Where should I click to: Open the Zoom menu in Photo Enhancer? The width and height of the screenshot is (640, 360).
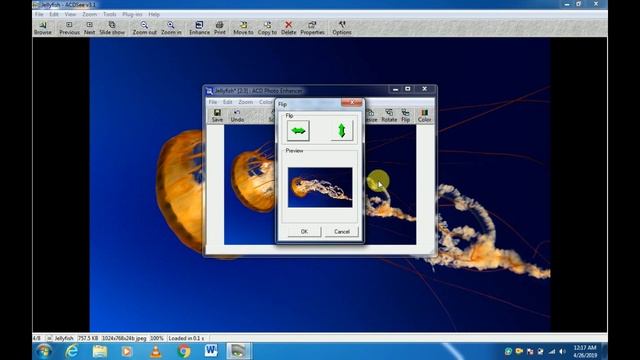[x=246, y=102]
